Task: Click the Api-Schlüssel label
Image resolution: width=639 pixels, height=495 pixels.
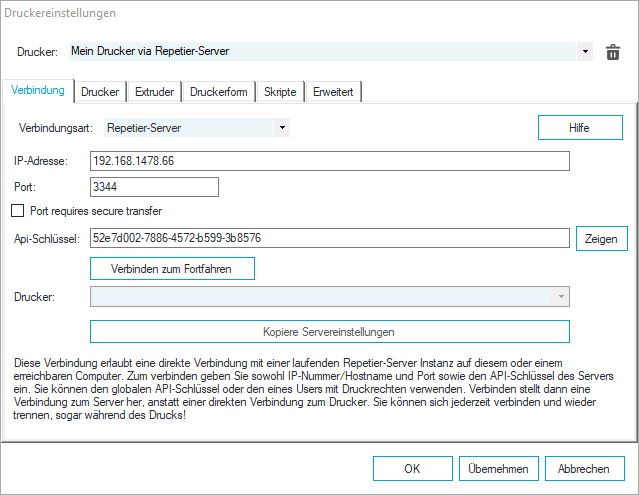Action: (x=47, y=239)
